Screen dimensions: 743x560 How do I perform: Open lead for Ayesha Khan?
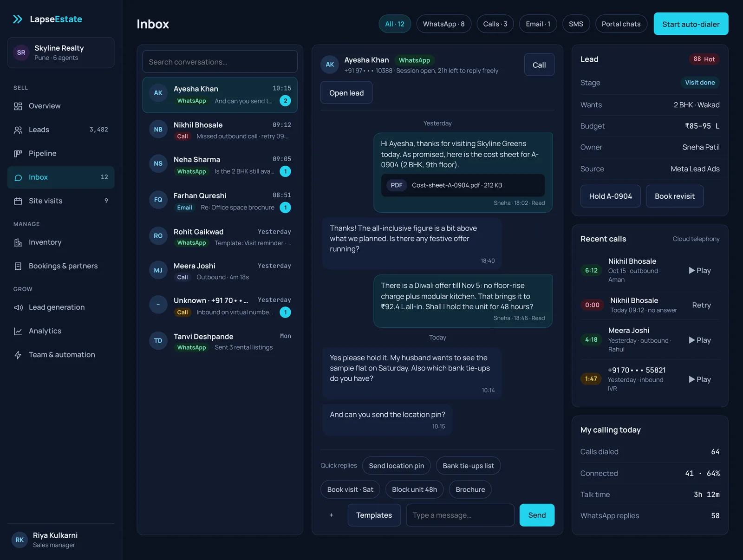(x=346, y=92)
